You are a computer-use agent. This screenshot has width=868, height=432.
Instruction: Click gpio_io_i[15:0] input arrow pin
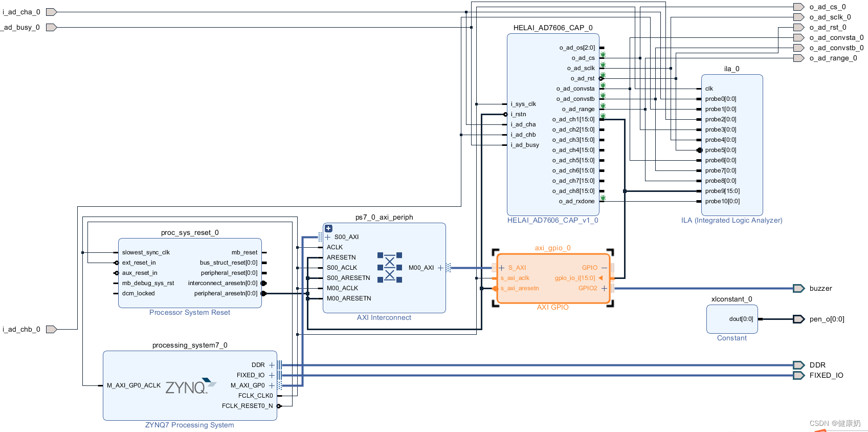coord(600,278)
